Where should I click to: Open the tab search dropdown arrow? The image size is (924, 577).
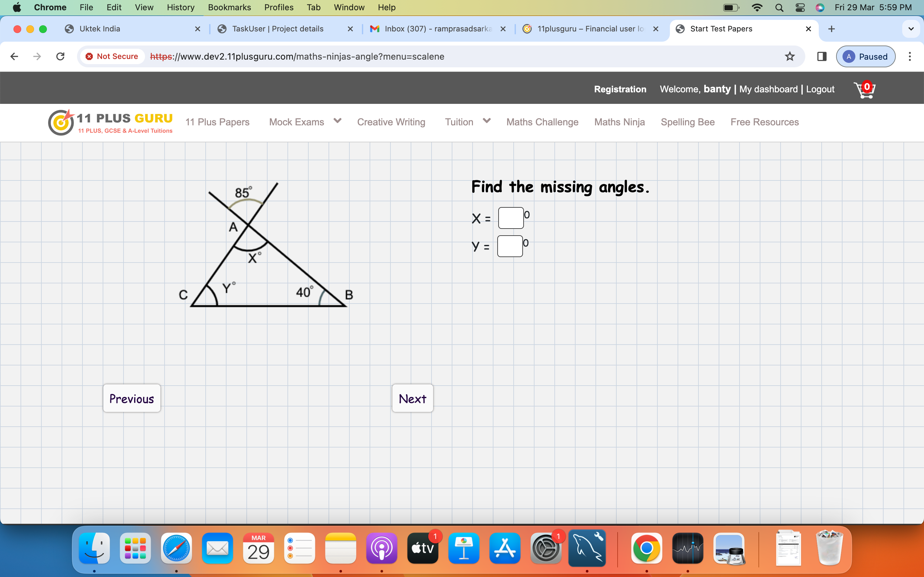(x=911, y=29)
